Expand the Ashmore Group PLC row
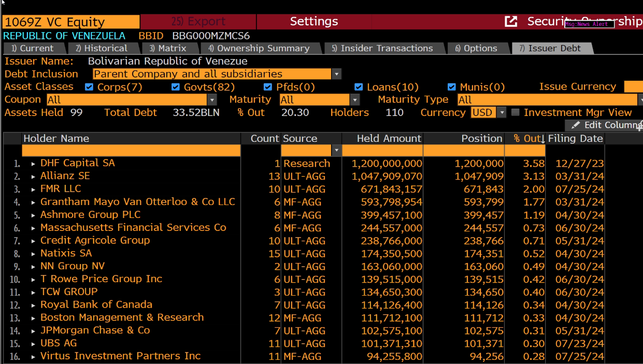The image size is (643, 364). (34, 215)
